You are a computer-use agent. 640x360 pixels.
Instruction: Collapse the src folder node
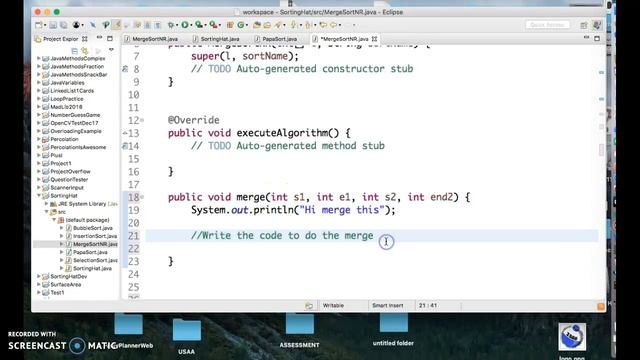coord(47,212)
